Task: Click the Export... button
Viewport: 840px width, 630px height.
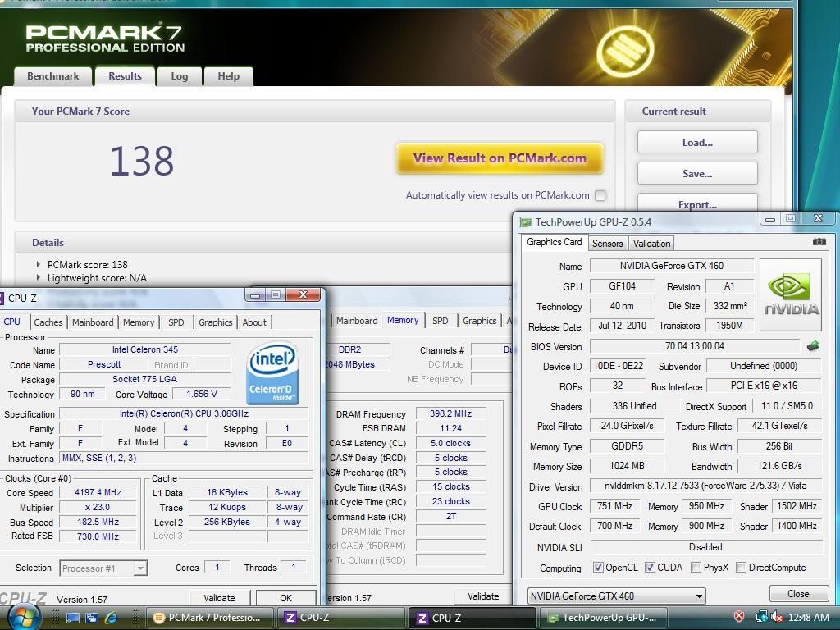Action: 697,203
